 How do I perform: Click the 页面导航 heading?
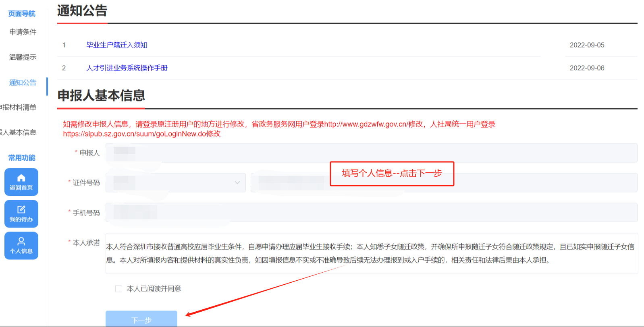point(22,14)
